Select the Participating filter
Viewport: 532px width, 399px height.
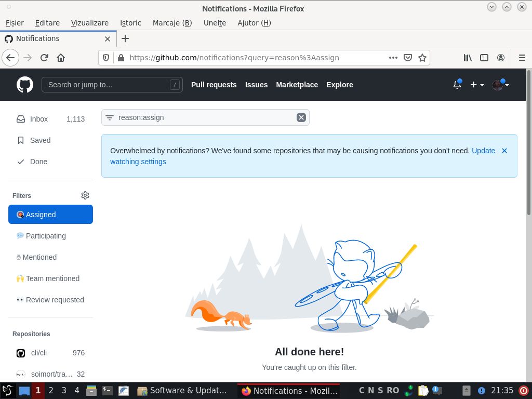click(x=50, y=236)
